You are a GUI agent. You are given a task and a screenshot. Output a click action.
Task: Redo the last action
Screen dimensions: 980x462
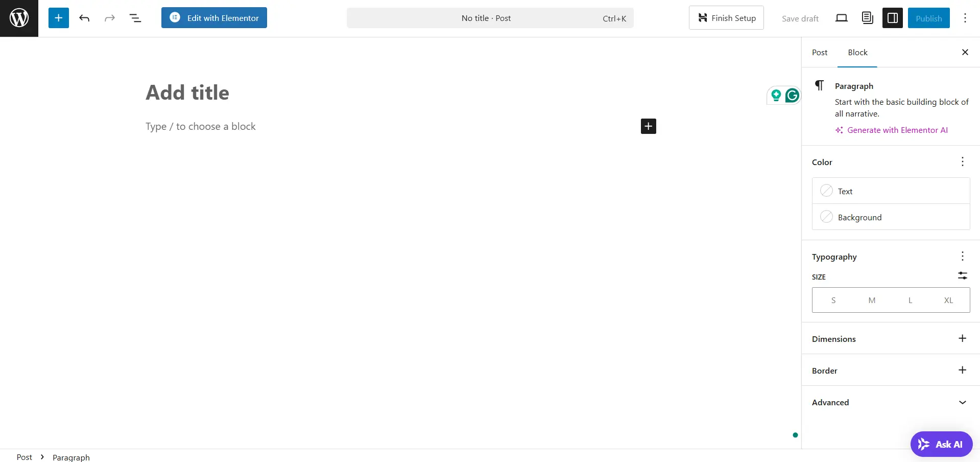(110, 18)
